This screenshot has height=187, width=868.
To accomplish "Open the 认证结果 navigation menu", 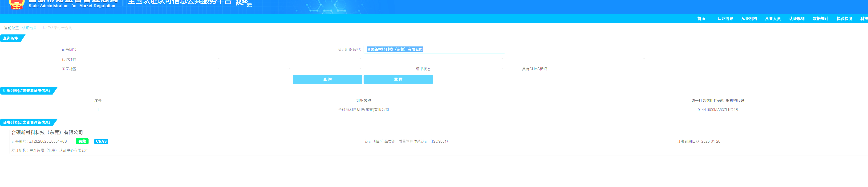I will [x=725, y=19].
